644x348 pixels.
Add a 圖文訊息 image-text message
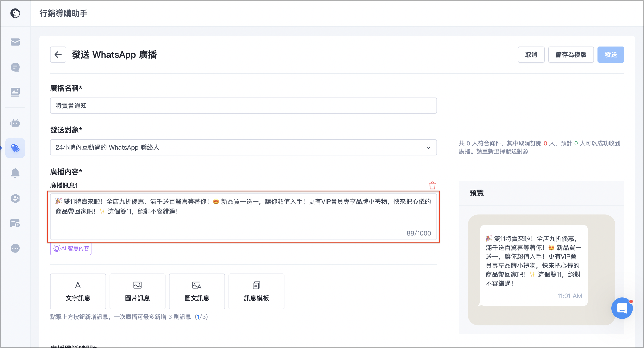[197, 291]
